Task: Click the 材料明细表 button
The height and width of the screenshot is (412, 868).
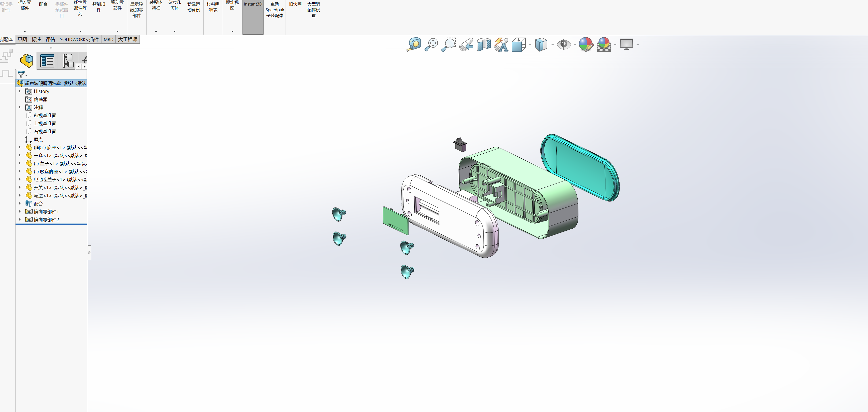Action: tap(213, 7)
